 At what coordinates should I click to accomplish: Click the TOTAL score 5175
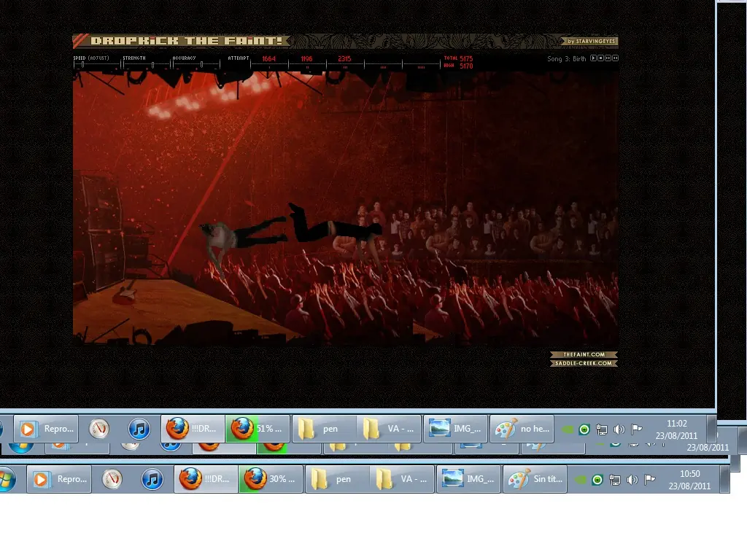click(466, 58)
